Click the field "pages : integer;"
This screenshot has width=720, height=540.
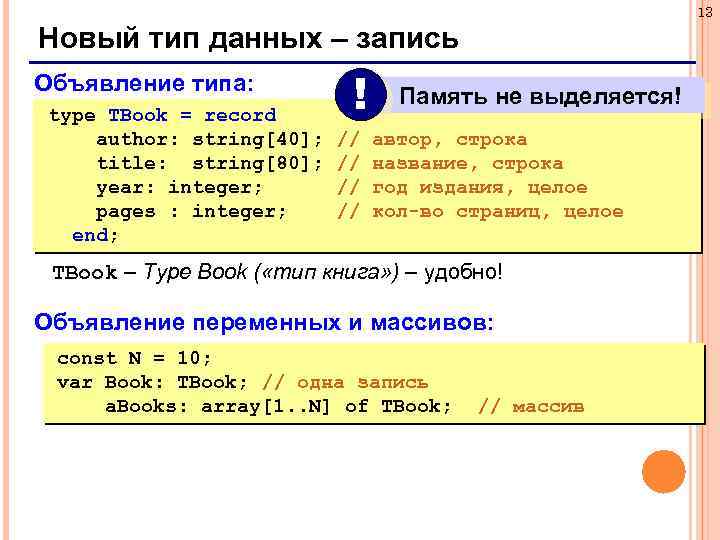[191, 212]
